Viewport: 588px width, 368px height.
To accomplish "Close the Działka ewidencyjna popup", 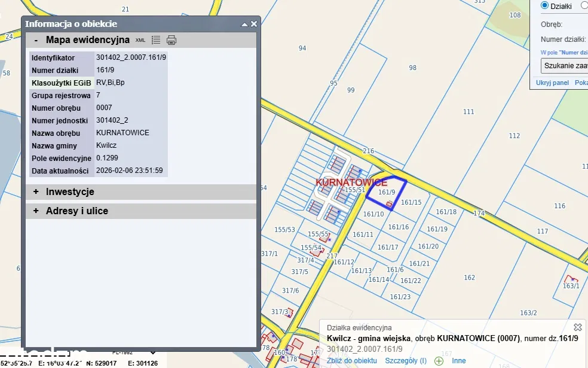I will (577, 327).
